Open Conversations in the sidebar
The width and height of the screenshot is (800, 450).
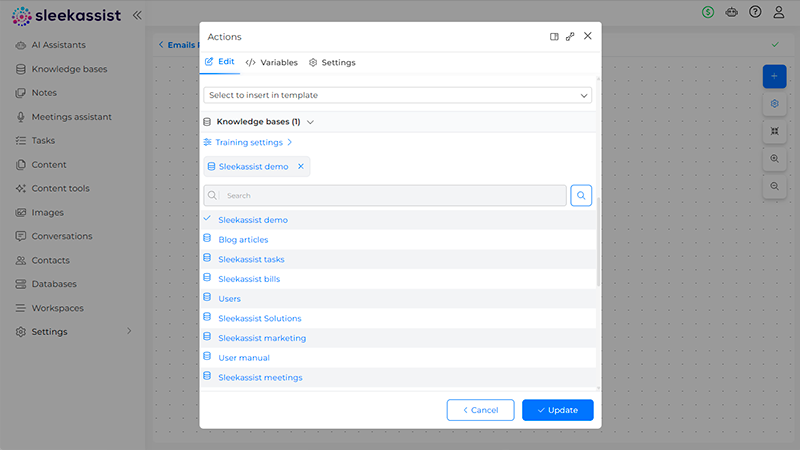pos(62,236)
